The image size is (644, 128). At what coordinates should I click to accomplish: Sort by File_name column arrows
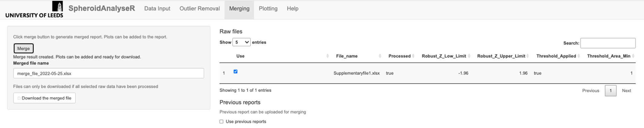pos(380,56)
